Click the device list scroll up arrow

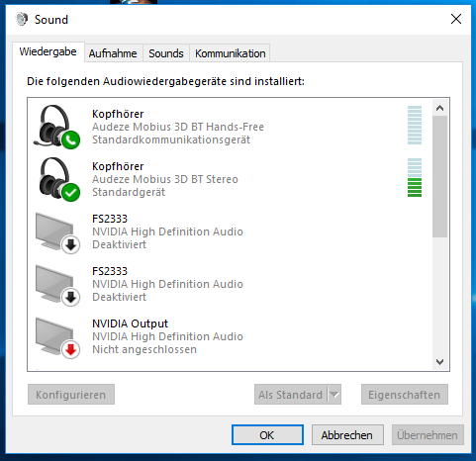pos(439,108)
